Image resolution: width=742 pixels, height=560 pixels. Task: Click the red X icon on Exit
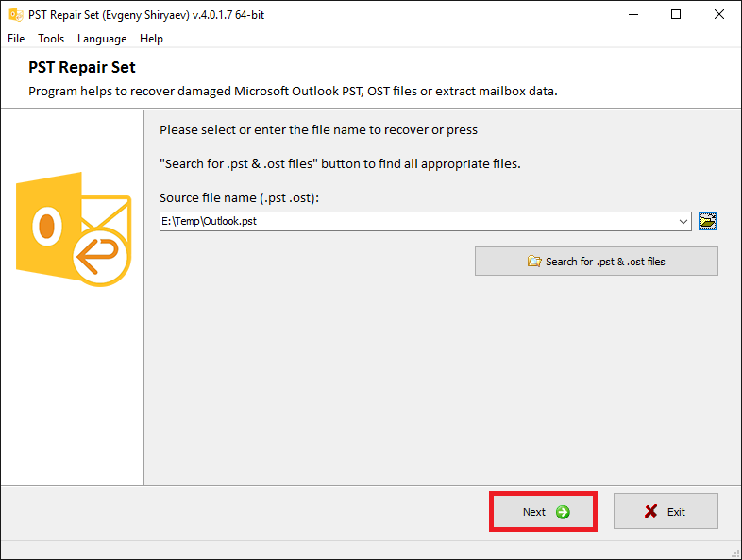651,511
